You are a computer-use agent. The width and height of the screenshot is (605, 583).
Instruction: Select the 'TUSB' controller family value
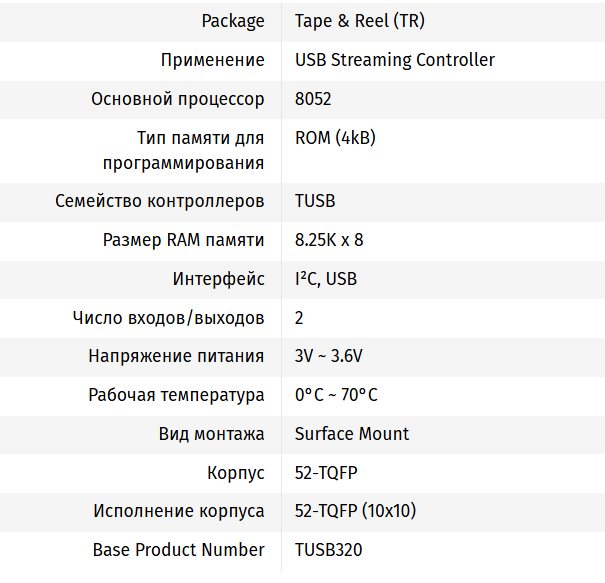point(315,201)
